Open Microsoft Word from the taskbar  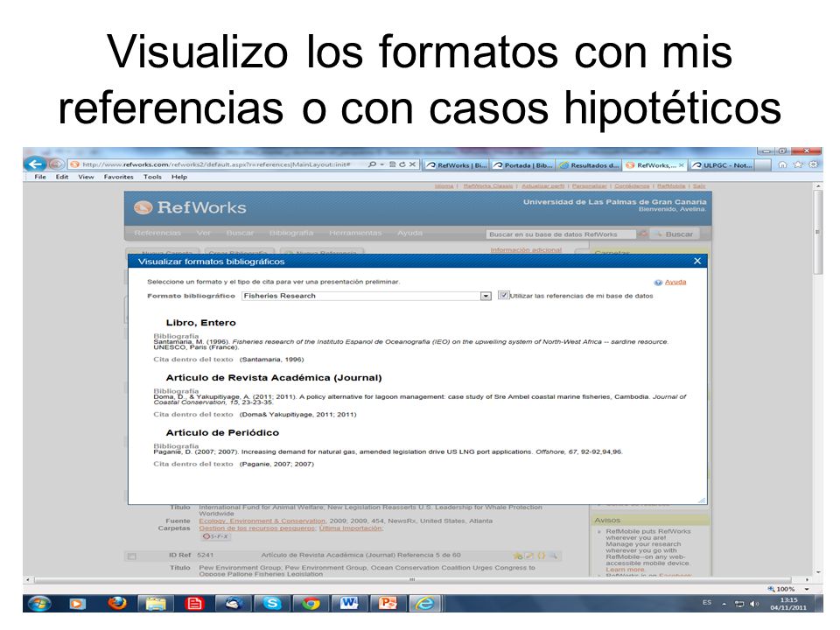[349, 604]
